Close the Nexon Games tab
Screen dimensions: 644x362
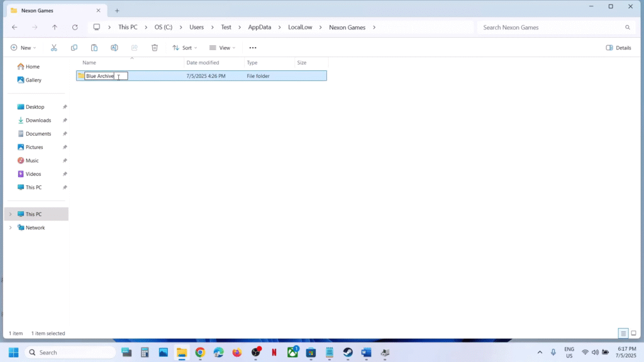[98, 10]
